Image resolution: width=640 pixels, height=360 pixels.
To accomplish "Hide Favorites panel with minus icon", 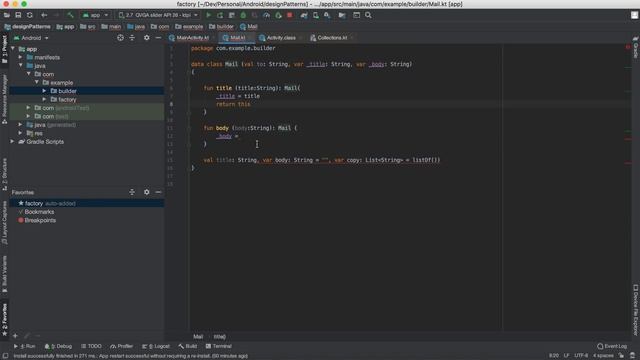I will 158,192.
